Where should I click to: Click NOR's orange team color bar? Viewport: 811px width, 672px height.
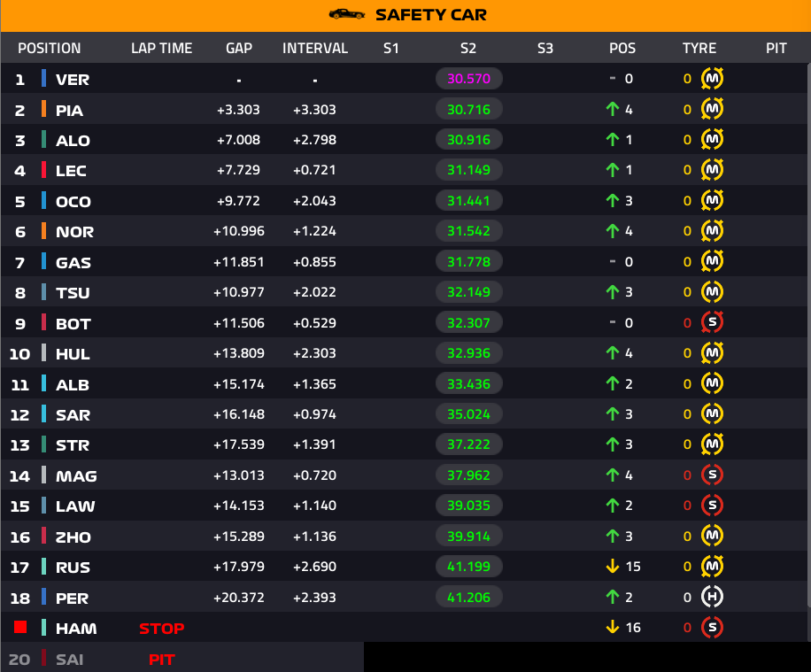point(44,231)
